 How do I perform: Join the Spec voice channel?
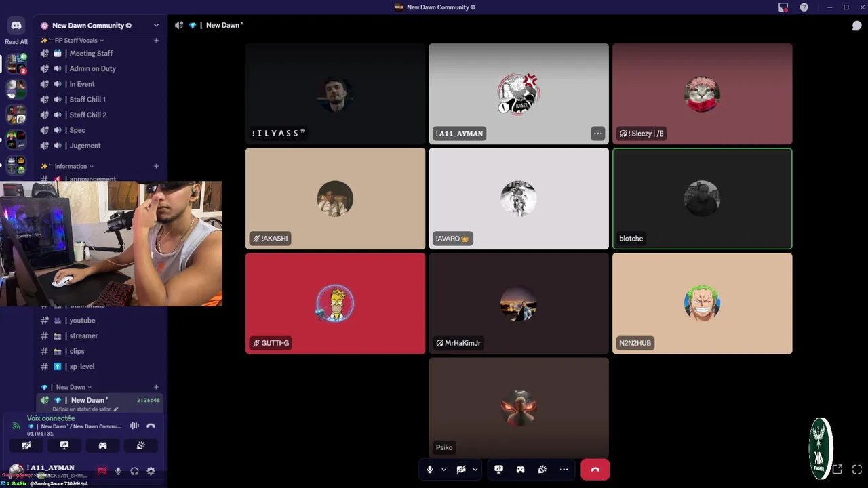point(100,130)
